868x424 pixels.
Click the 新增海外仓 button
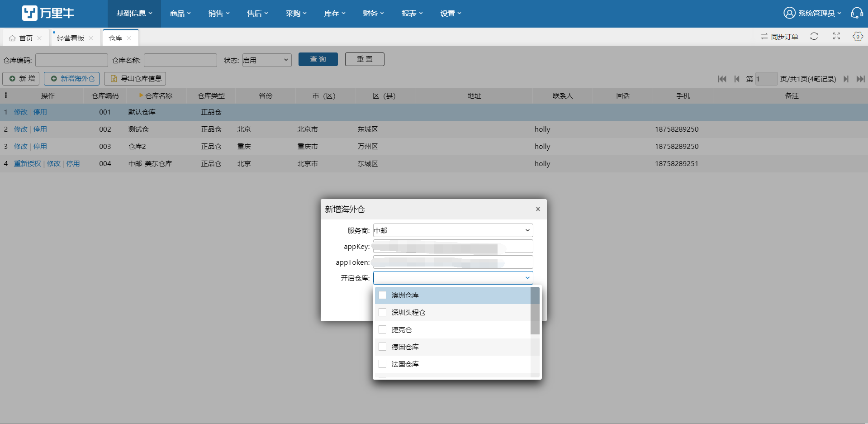72,79
